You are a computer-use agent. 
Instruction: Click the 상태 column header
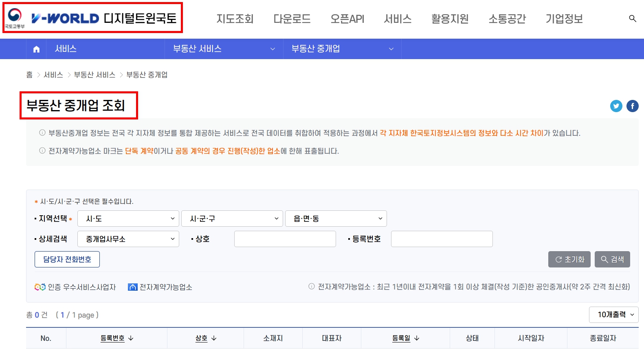pyautogui.click(x=472, y=338)
